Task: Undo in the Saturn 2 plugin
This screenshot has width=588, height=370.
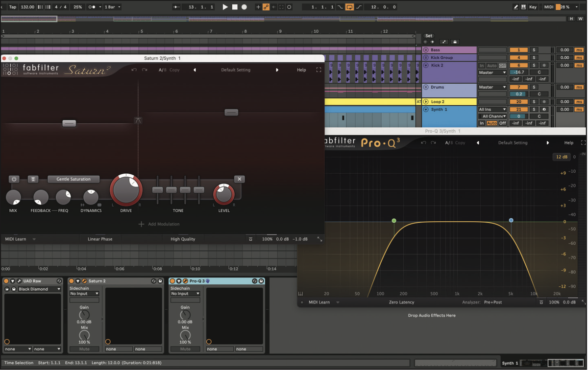Action: pos(134,70)
